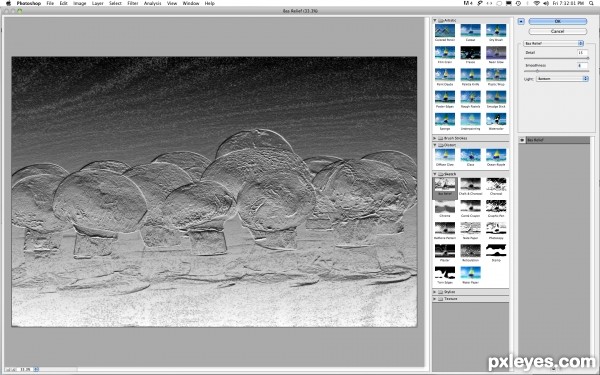Click the Cancel button
Screen dimensions: 600x375
[558, 31]
